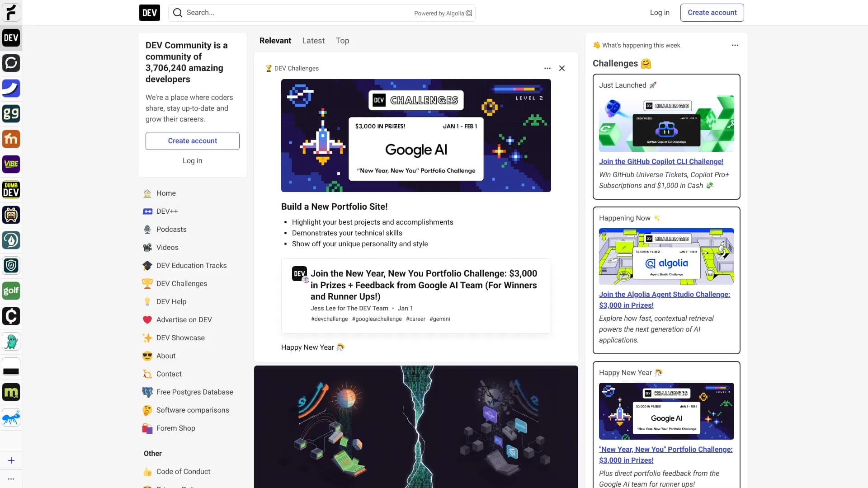Open the black 'C' community icon
Image resolution: width=868 pixels, height=488 pixels.
click(11, 316)
